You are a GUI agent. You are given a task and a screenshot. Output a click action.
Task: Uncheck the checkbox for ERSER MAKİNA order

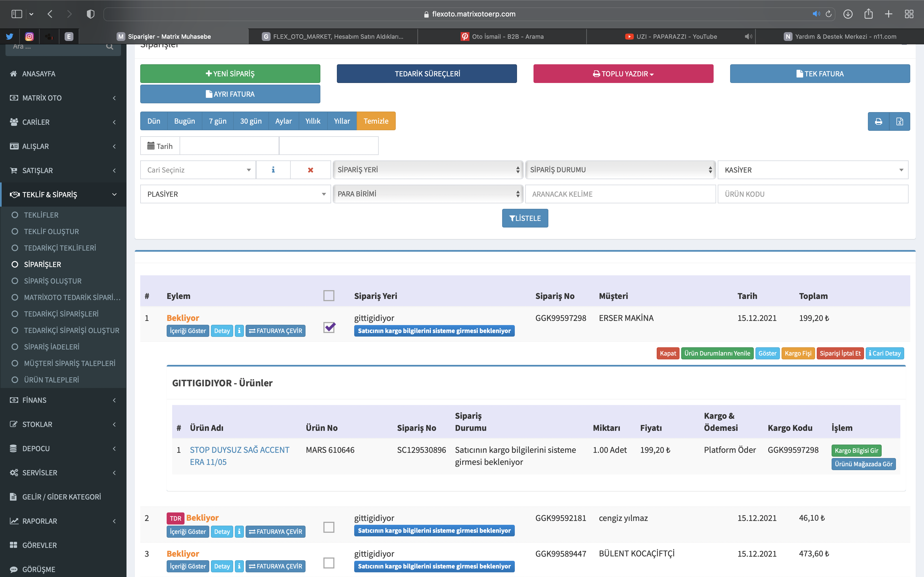(329, 328)
